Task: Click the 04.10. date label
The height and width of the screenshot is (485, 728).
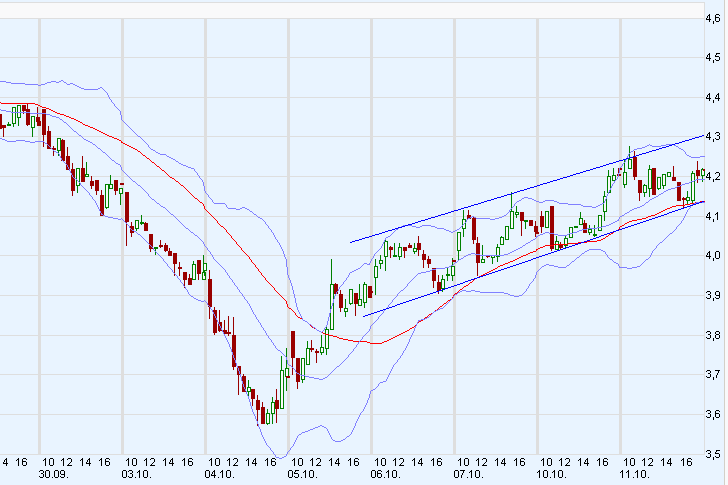Action: [219, 474]
